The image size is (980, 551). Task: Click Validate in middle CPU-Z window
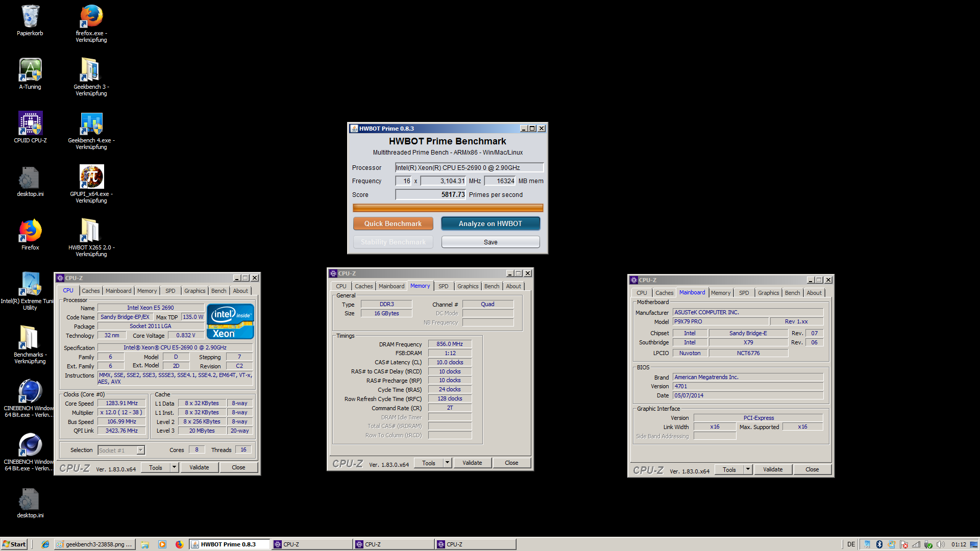[472, 463]
